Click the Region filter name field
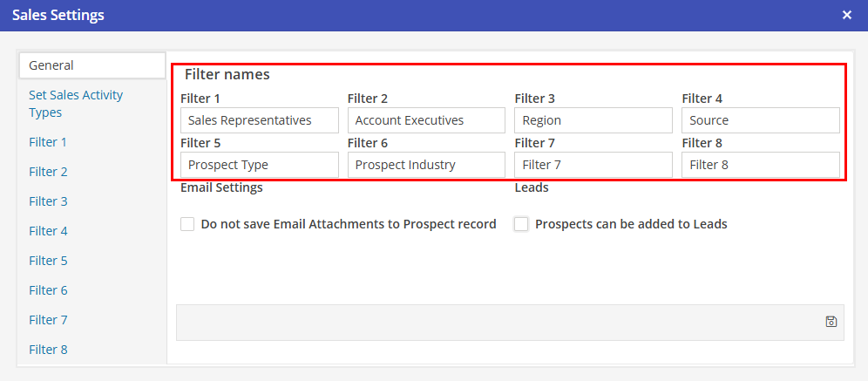Screen dimensions: 868x381 coord(593,120)
